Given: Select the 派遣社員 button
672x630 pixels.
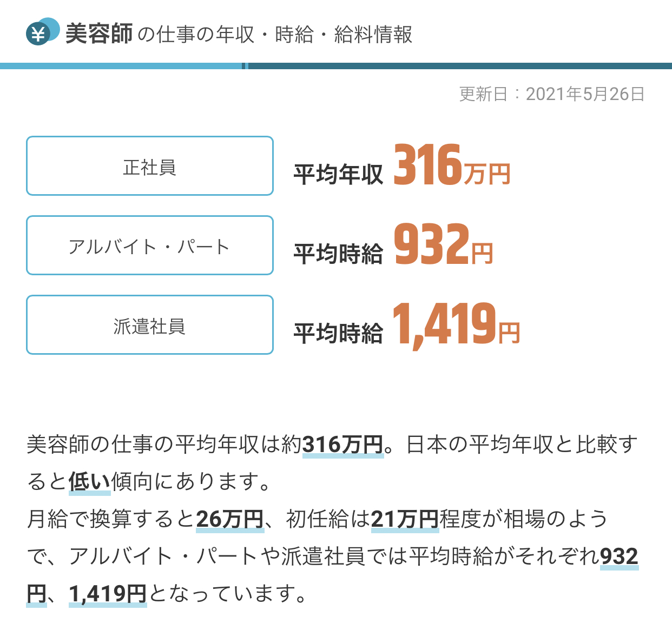Looking at the screenshot, I should [150, 325].
